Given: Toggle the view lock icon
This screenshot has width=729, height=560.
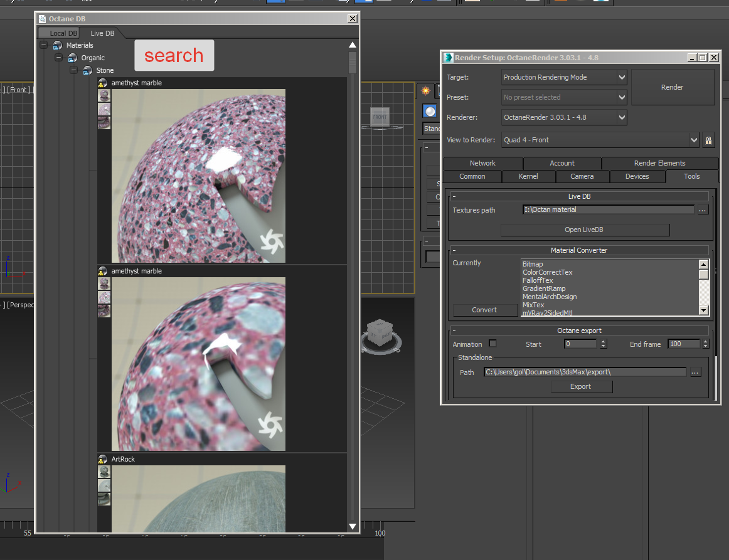Looking at the screenshot, I should coord(708,140).
